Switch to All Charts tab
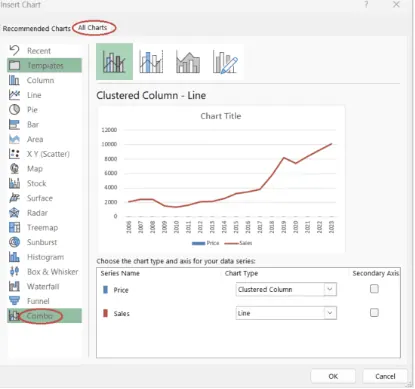 (93, 28)
